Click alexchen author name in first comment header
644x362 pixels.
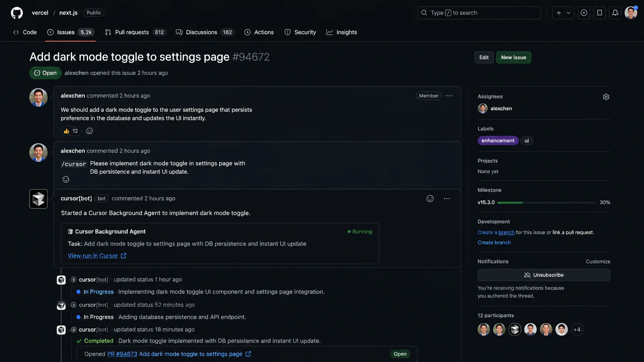[x=73, y=96]
